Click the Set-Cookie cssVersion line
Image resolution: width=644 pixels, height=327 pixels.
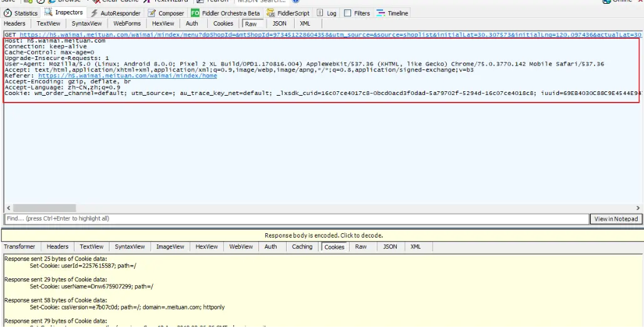click(x=127, y=307)
